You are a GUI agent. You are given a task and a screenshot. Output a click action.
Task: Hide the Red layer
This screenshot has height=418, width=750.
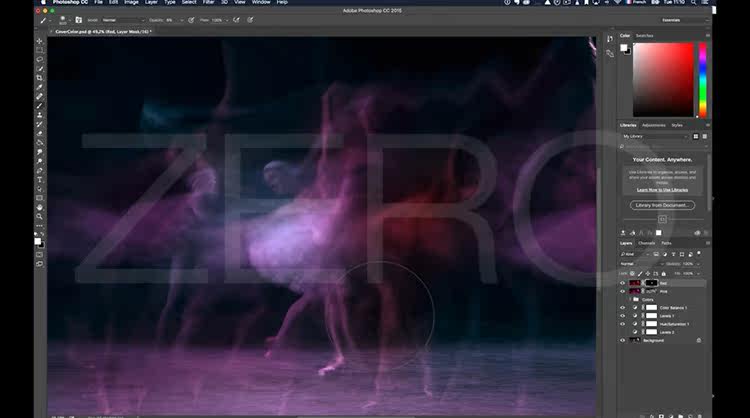coord(622,283)
